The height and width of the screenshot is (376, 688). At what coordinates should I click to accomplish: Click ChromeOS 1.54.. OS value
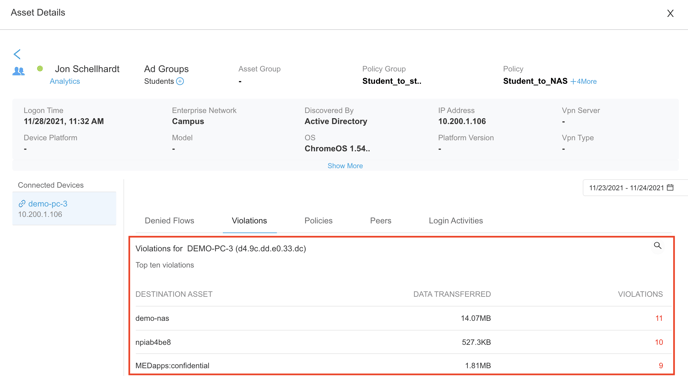(337, 149)
